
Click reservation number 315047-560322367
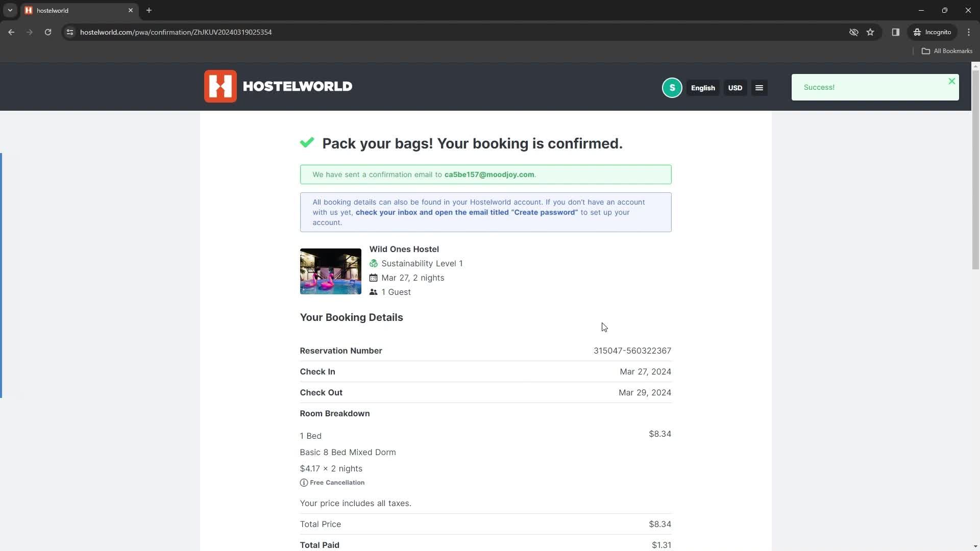(x=632, y=351)
